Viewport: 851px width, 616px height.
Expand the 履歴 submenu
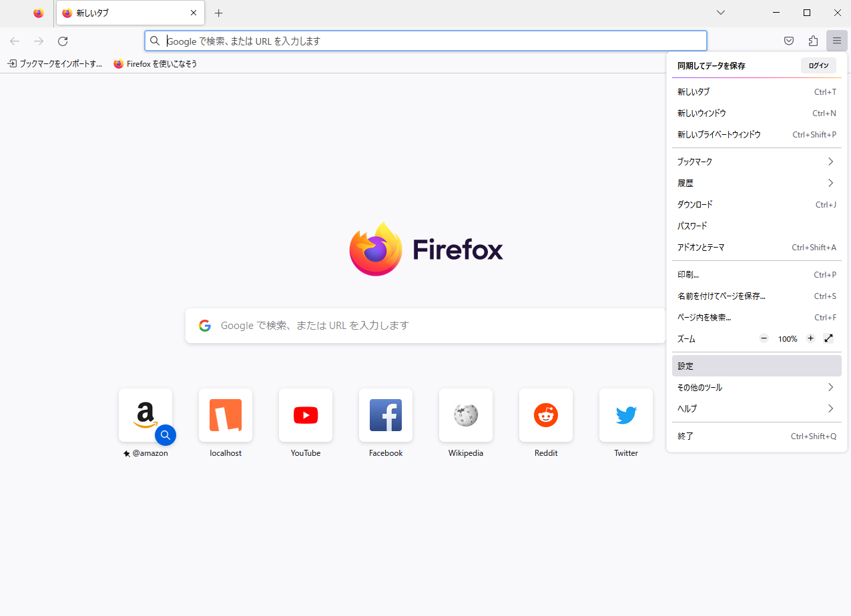coord(757,183)
